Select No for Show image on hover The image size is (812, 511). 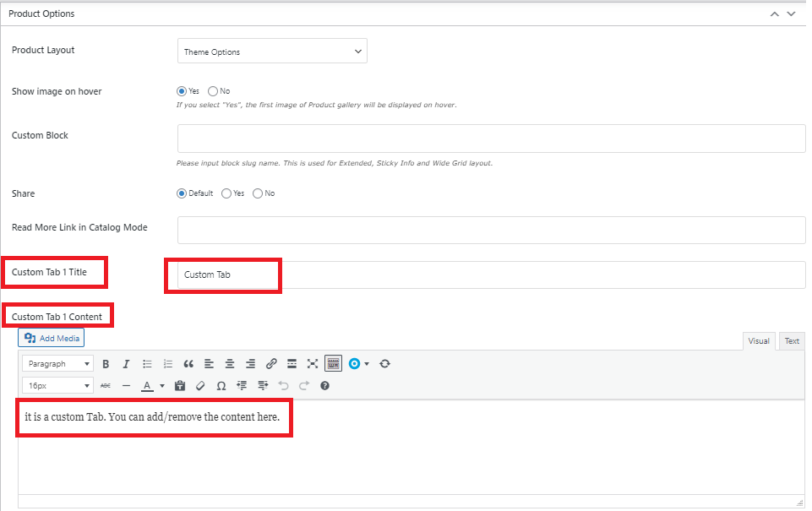tap(213, 91)
